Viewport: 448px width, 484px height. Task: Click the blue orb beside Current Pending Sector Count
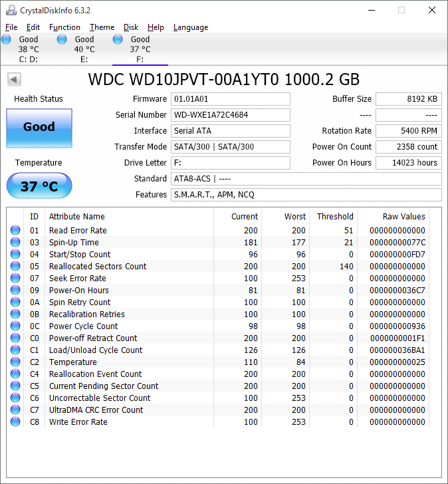pos(15,386)
